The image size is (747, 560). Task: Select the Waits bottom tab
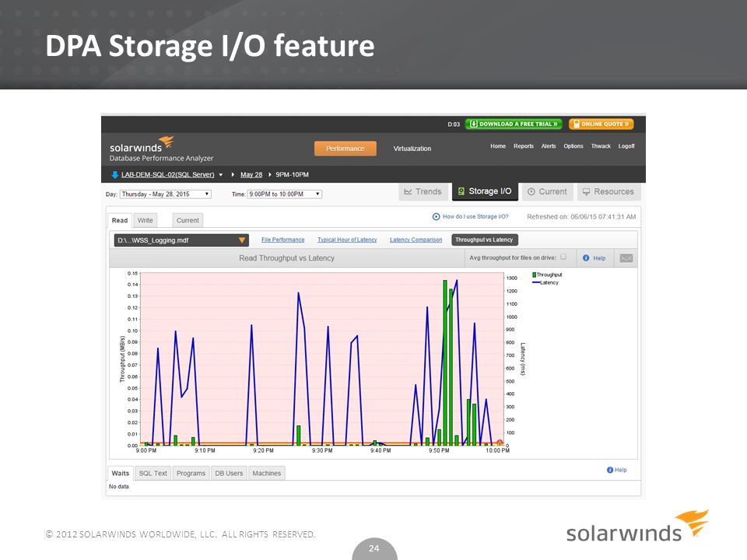[x=120, y=474]
